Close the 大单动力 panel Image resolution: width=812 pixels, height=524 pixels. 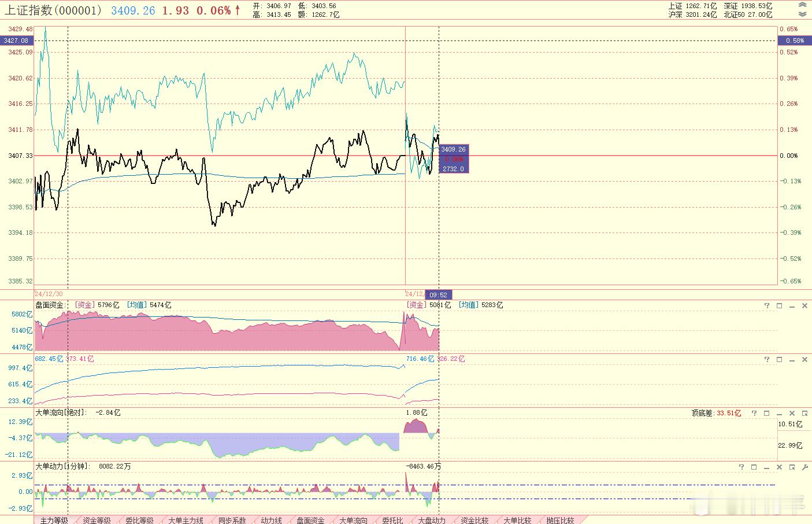coord(779,467)
